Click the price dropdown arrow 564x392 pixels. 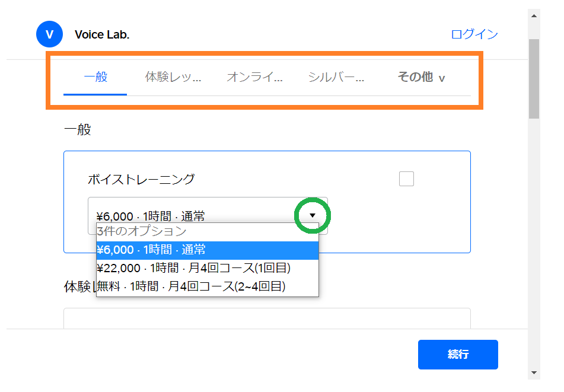click(313, 216)
